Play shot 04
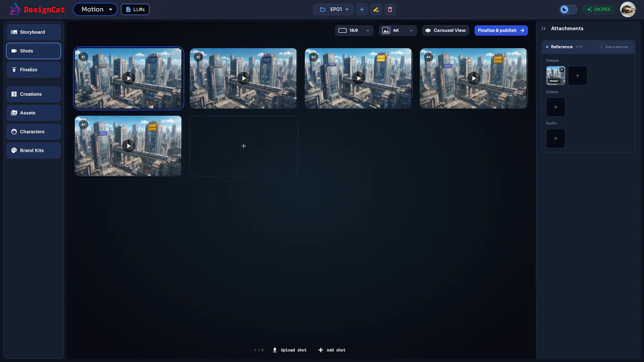 pyautogui.click(x=474, y=78)
